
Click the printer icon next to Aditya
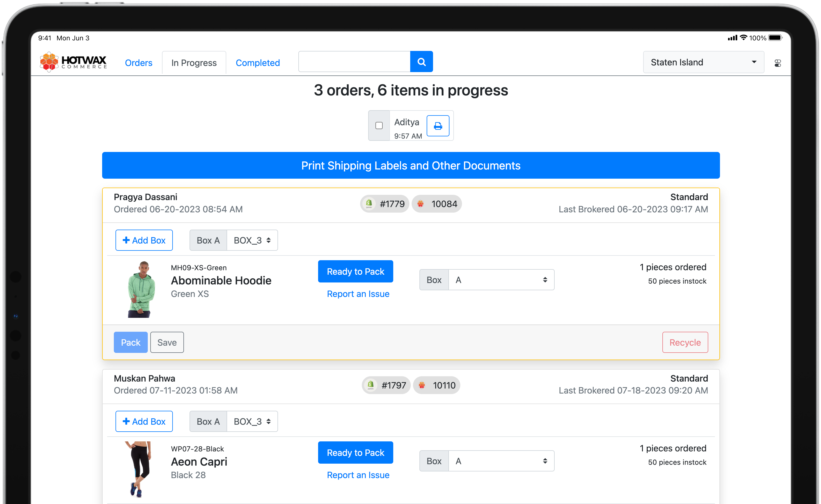click(438, 126)
